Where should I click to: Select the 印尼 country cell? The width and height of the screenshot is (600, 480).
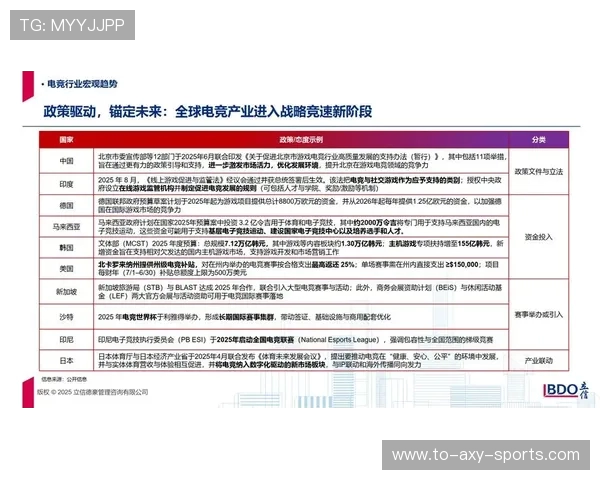[66, 340]
